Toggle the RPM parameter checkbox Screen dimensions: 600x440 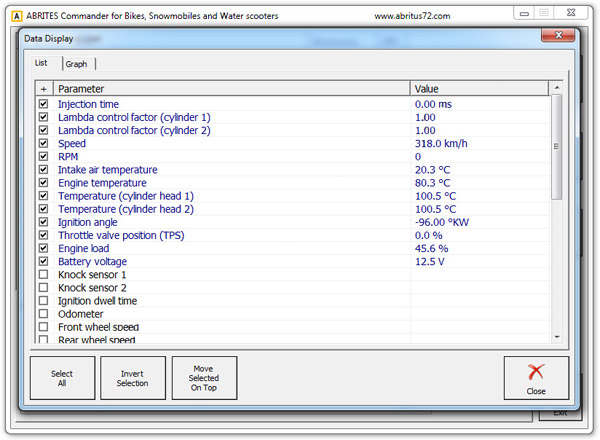(x=43, y=156)
